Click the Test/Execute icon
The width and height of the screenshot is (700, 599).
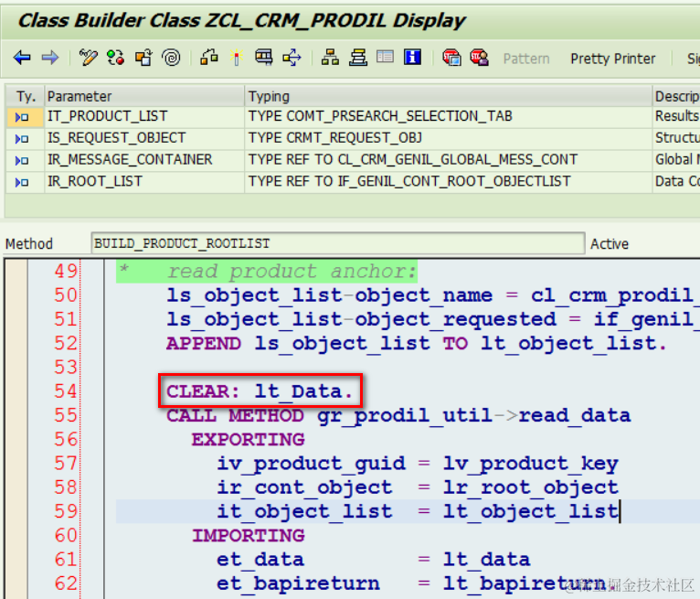[x=209, y=58]
